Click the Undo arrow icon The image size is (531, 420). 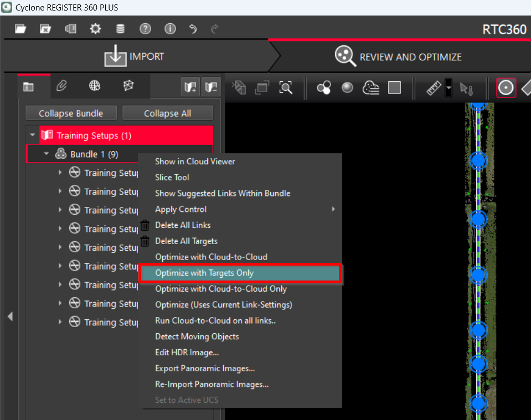(193, 29)
